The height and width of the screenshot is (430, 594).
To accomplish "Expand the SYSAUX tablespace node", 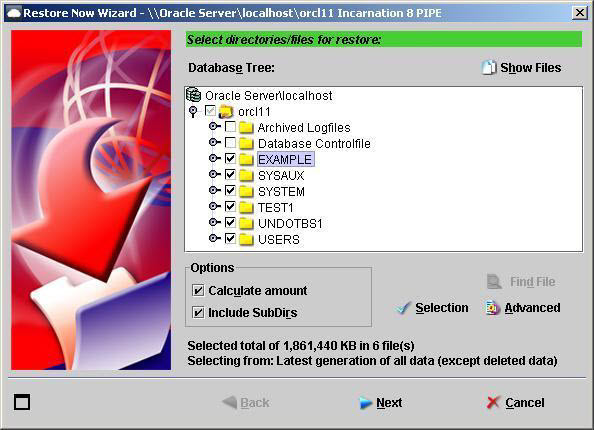I will (214, 174).
